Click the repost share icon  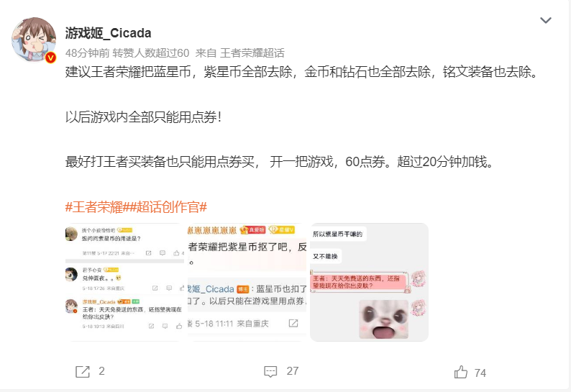[x=82, y=372]
